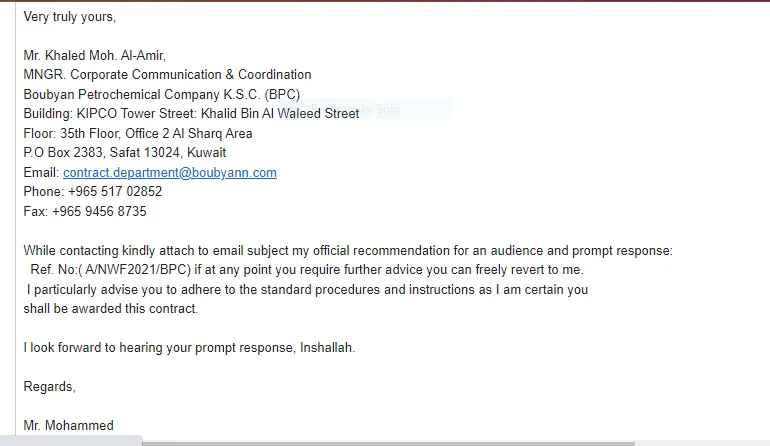Image resolution: width=770 pixels, height=446 pixels.
Task: Click the "shall be awarded this contract" line
Action: [111, 308]
